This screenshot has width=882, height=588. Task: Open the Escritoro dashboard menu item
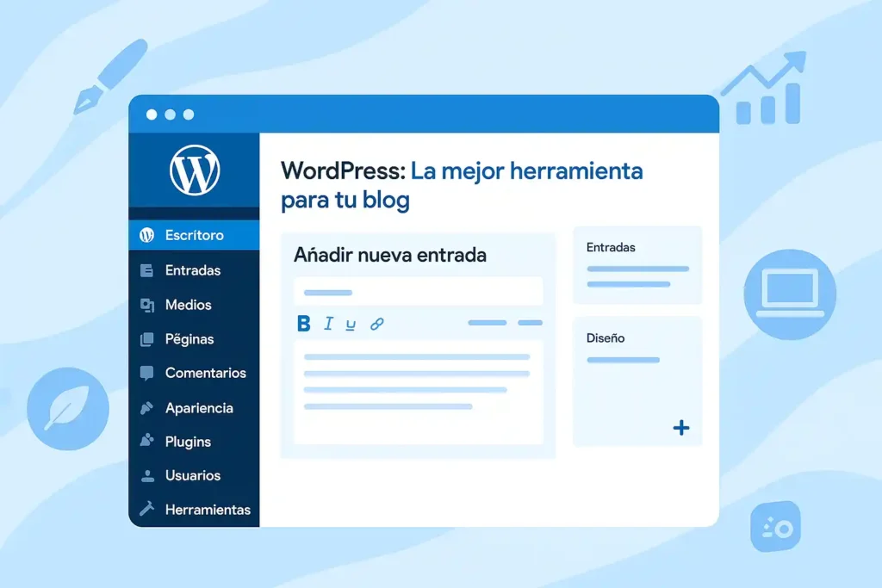tap(194, 235)
